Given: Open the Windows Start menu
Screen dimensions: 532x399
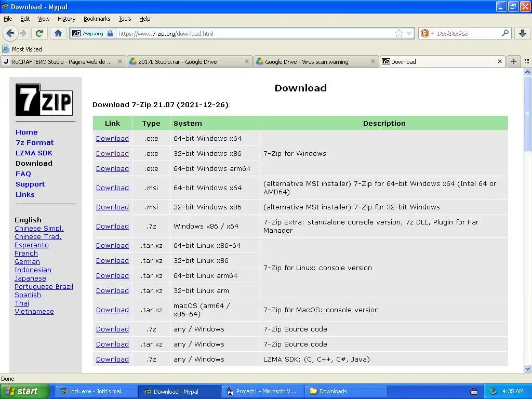Looking at the screenshot, I should [24, 392].
